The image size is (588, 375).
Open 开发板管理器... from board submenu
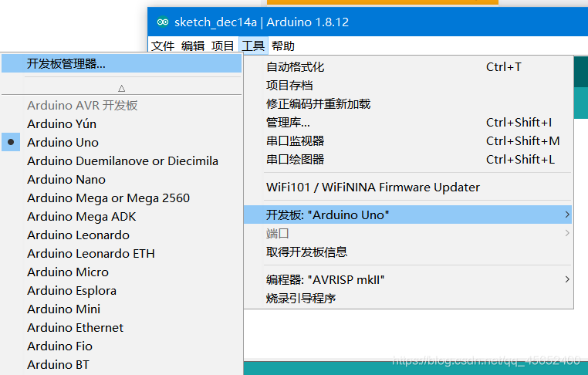(121, 63)
